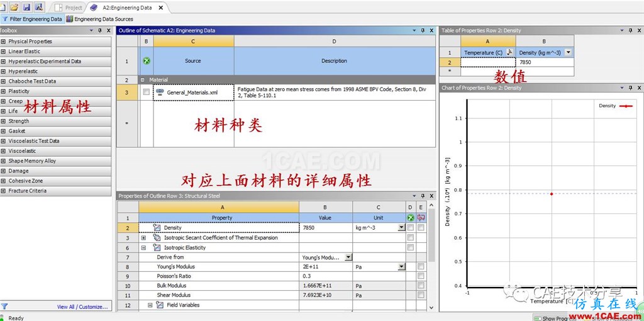Expand Isotropic Secant Coefficient of Thermal Expansion

143,237
